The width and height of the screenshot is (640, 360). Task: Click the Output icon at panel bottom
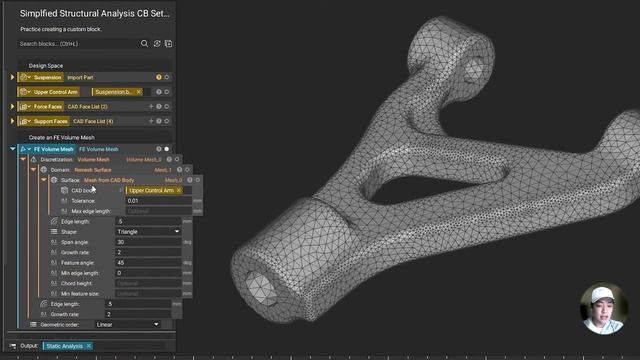pyautogui.click(x=13, y=346)
